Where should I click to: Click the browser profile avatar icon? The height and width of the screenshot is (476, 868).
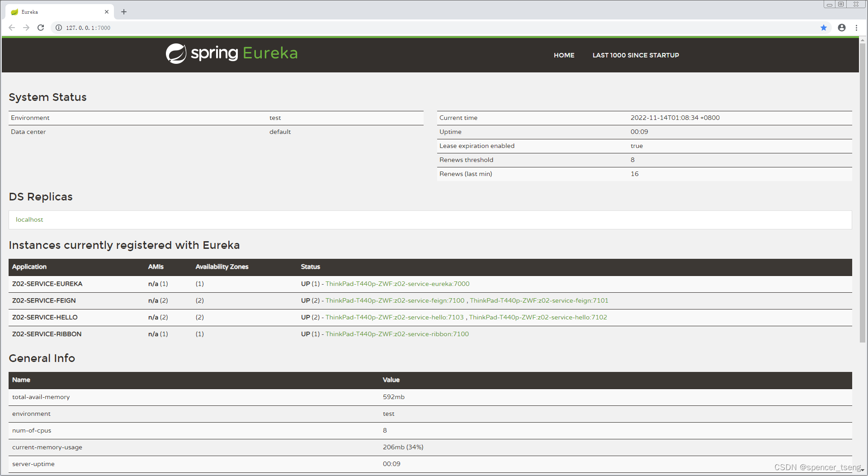tap(841, 28)
